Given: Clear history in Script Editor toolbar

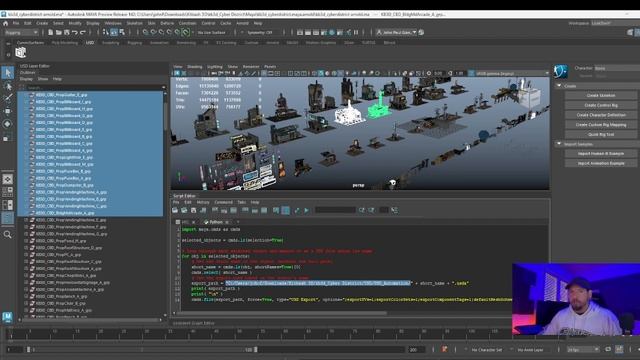Looking at the screenshot, I should (215, 210).
